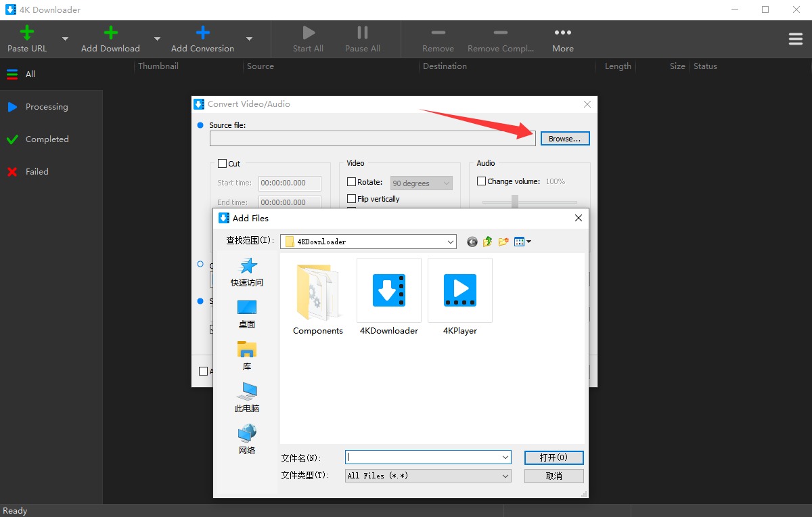The height and width of the screenshot is (517, 812).
Task: Click the Source file path field
Action: pos(373,139)
